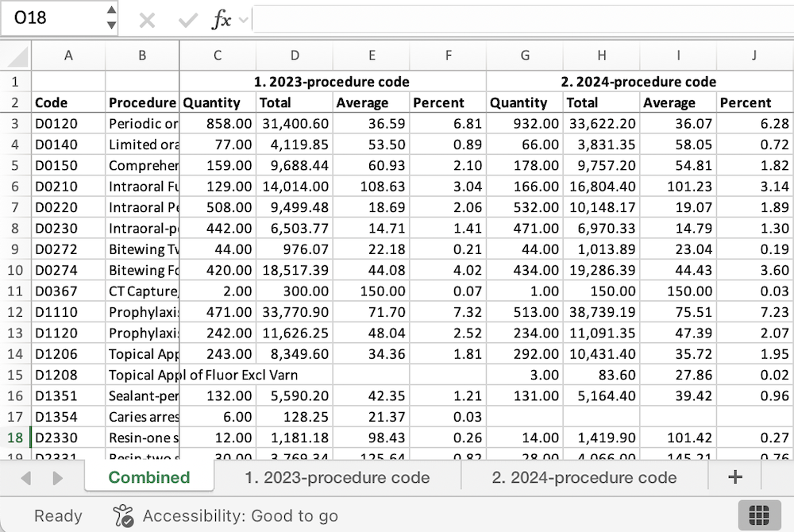This screenshot has width=794, height=532.
Task: Click the value 83.60
Action: [602, 375]
